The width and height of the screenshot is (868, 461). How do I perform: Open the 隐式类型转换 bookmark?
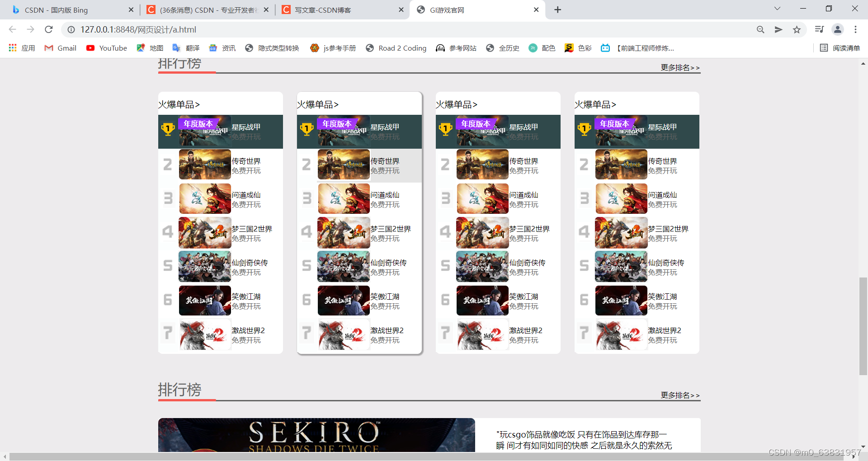[x=272, y=48]
